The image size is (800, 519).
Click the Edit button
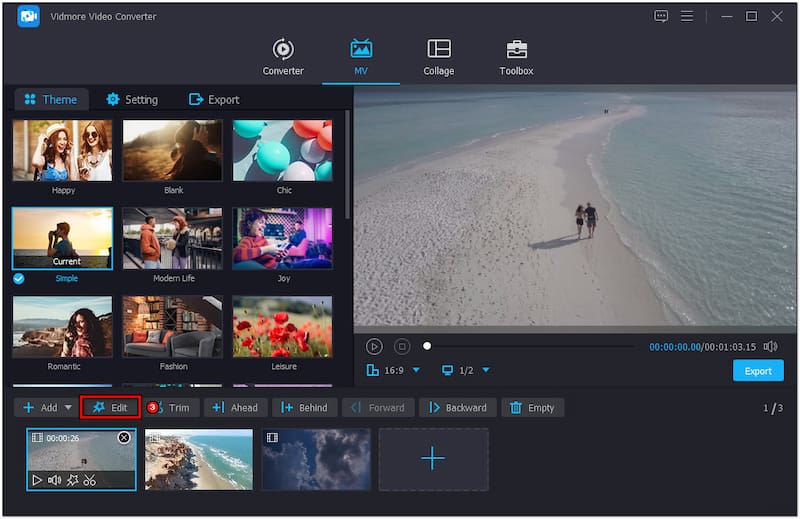tap(110, 408)
